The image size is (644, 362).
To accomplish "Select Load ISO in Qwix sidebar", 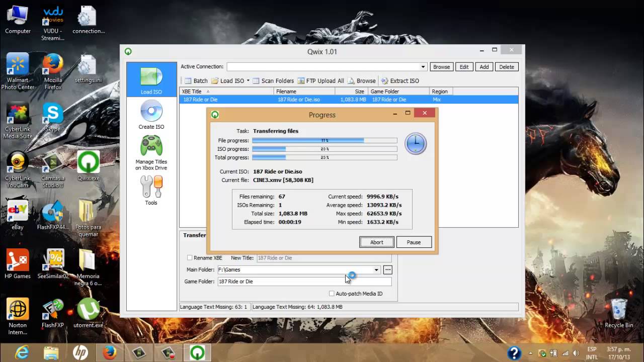I will [x=151, y=79].
